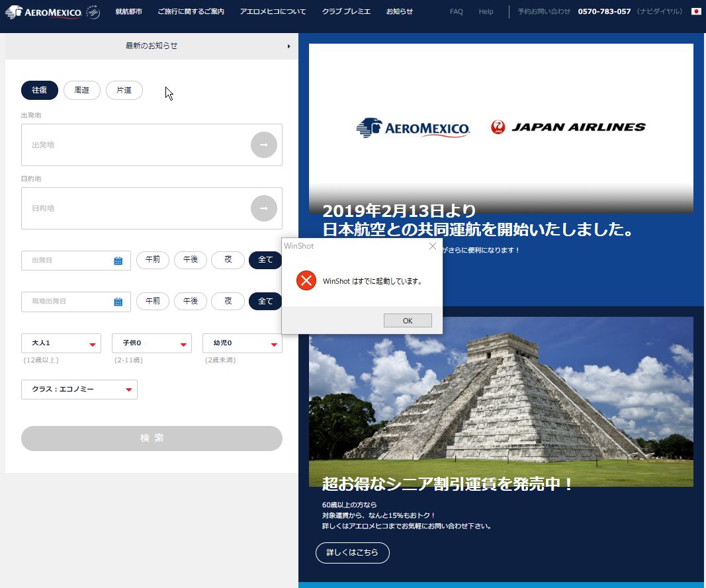Open クラブ プレミエ menu
The width and height of the screenshot is (706, 588).
(x=346, y=12)
